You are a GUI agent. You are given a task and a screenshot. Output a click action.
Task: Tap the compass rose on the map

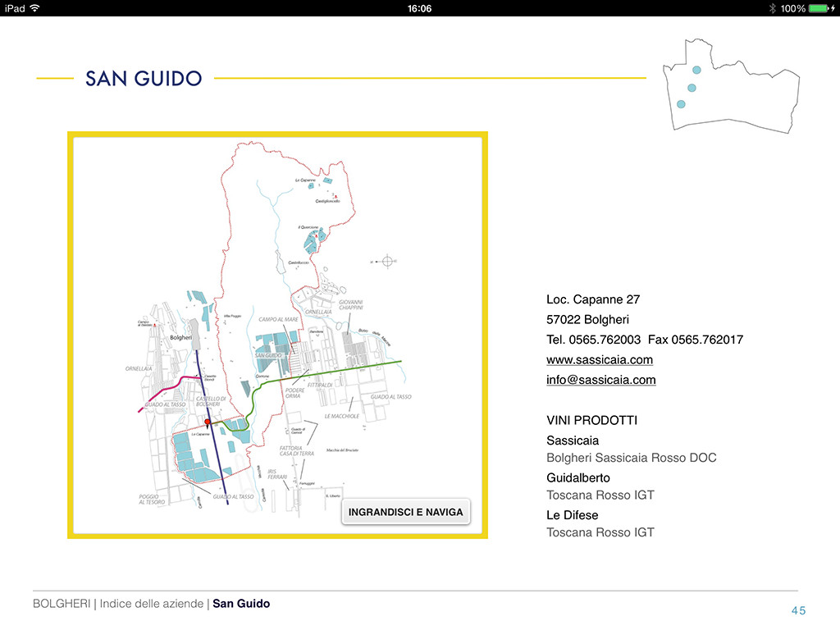click(388, 261)
